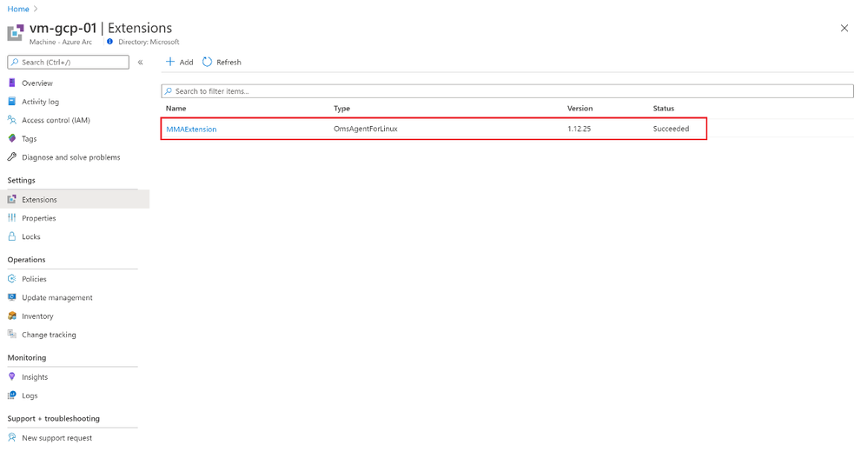Viewport: 868px width, 465px height.
Task: Click the plus icon for Add
Action: coord(170,62)
